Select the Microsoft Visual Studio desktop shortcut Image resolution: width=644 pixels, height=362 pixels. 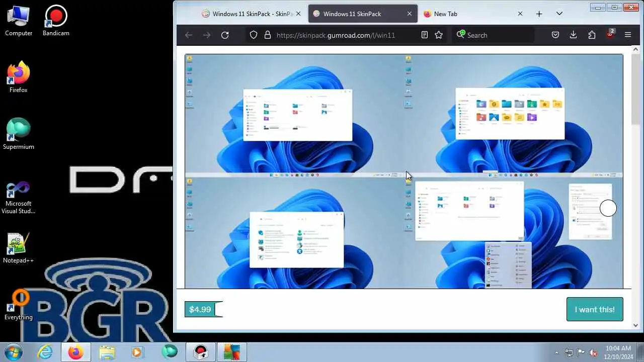[18, 198]
